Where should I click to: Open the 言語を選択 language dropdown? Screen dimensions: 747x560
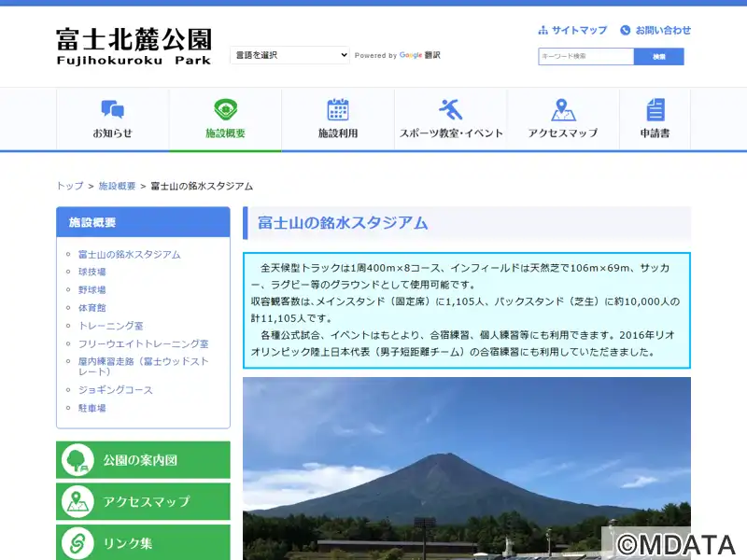coord(289,55)
